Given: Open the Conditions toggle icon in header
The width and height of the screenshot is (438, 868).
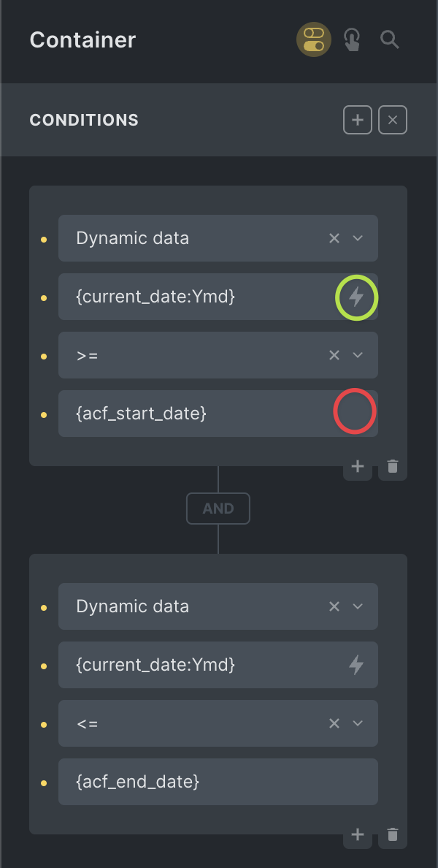Looking at the screenshot, I should [314, 40].
